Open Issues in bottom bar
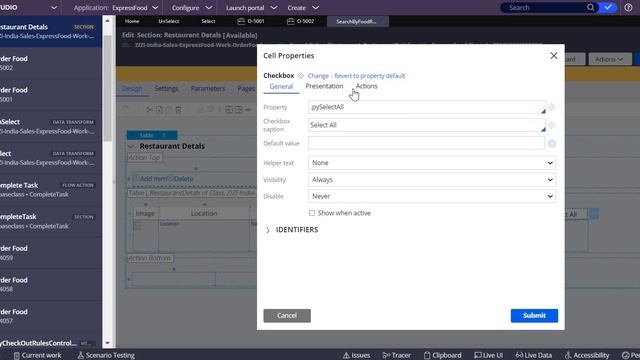This screenshot has width=640, height=360. (356, 355)
